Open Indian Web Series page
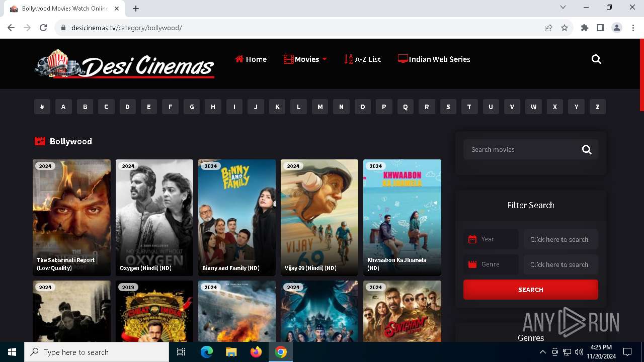This screenshot has height=362, width=644. click(434, 59)
